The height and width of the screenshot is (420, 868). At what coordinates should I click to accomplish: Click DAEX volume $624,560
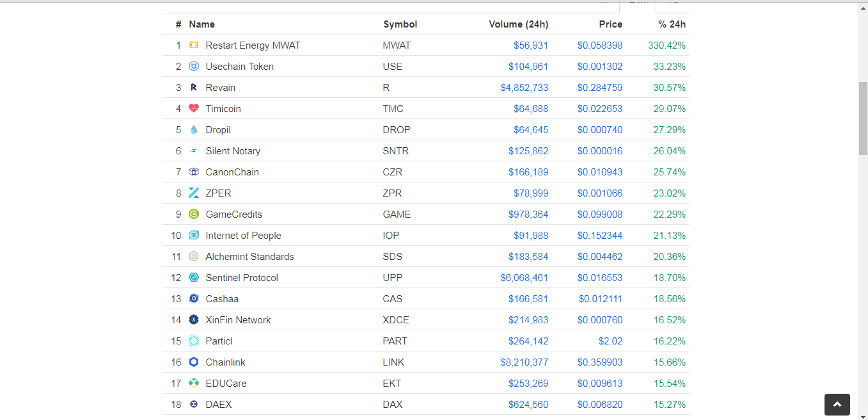point(528,405)
